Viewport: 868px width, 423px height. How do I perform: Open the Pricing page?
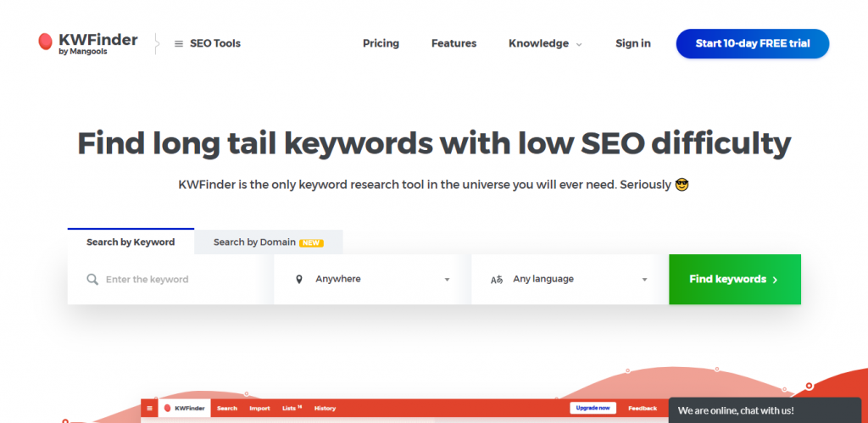click(x=381, y=43)
